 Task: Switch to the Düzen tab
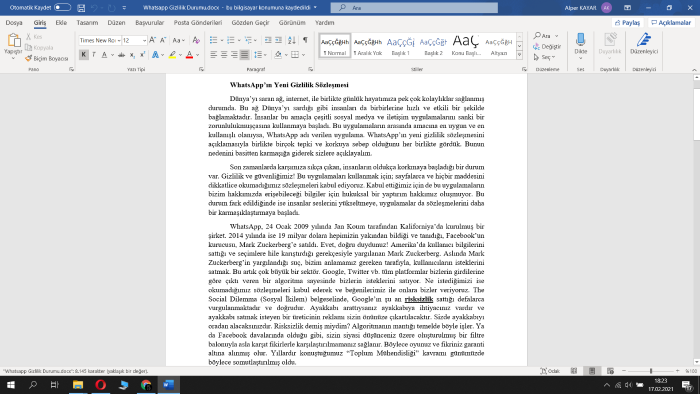tap(116, 22)
